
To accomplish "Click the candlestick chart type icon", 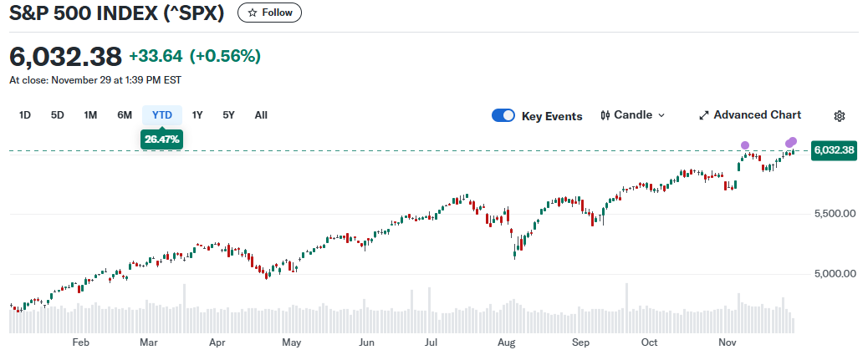I will click(x=605, y=115).
